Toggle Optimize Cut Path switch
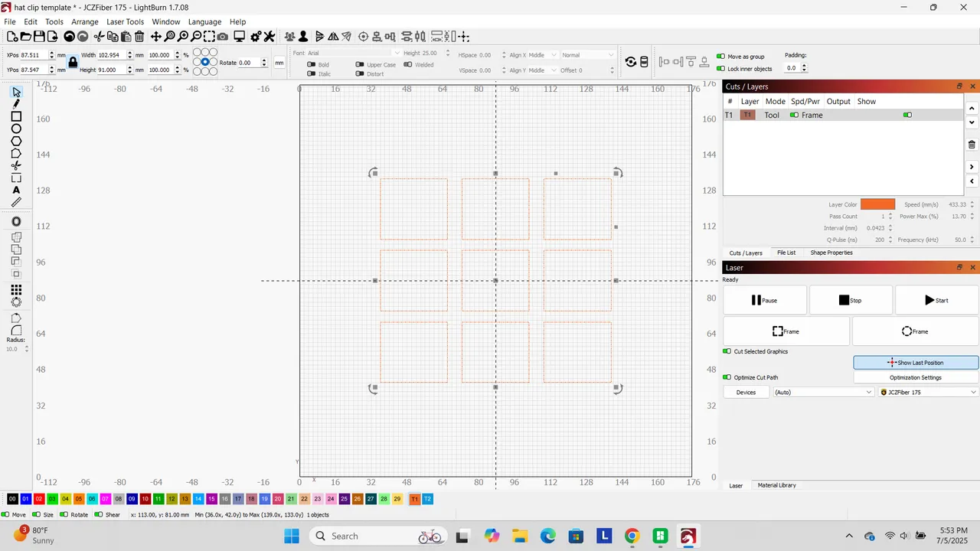Viewport: 980px width, 551px height. click(x=727, y=377)
